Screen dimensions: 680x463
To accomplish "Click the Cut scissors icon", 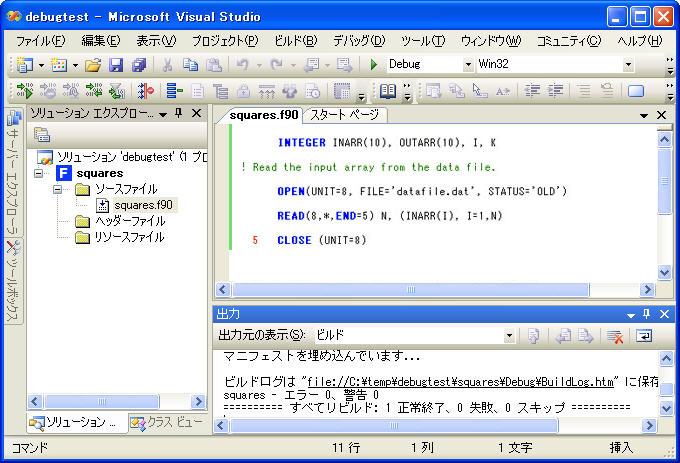I will [x=167, y=64].
